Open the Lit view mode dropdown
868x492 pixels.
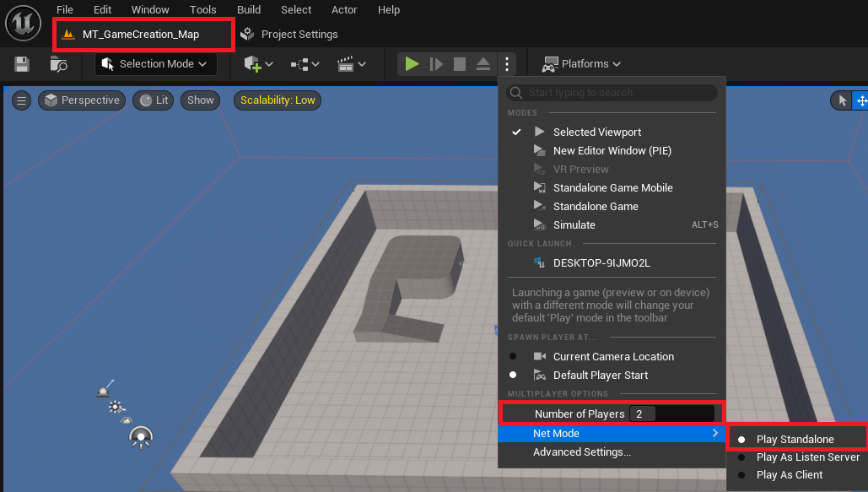(154, 100)
